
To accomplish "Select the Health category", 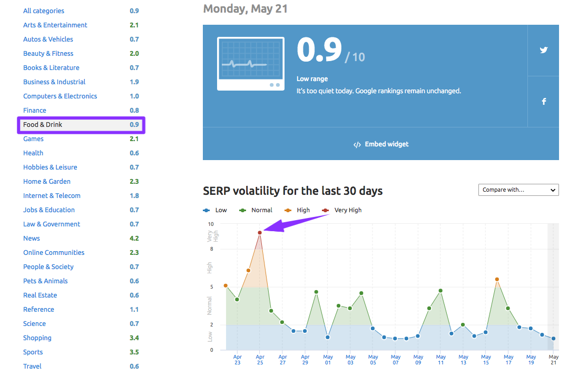I will tap(33, 153).
